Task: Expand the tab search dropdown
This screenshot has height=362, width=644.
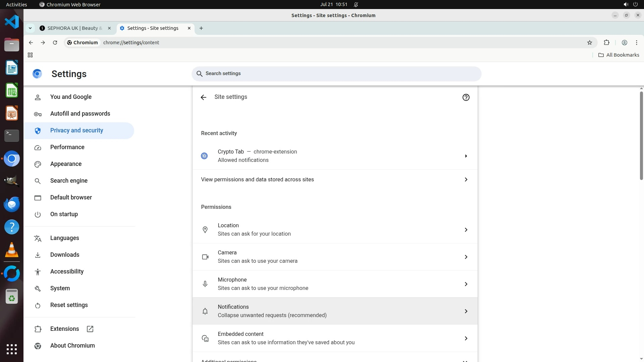Action: click(30, 28)
